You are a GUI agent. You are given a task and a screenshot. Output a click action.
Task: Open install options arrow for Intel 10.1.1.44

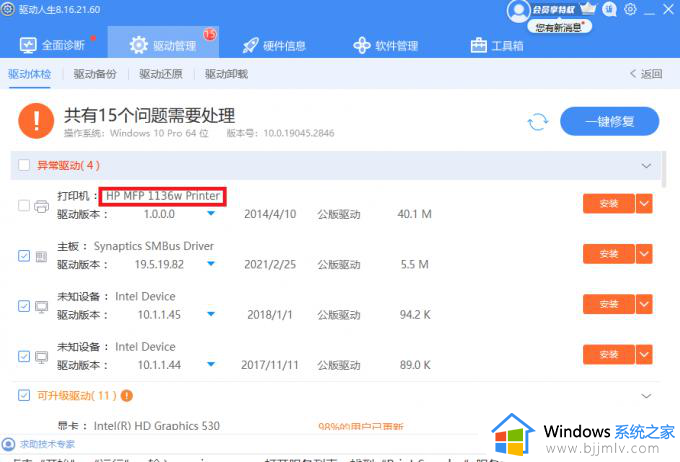click(x=644, y=354)
